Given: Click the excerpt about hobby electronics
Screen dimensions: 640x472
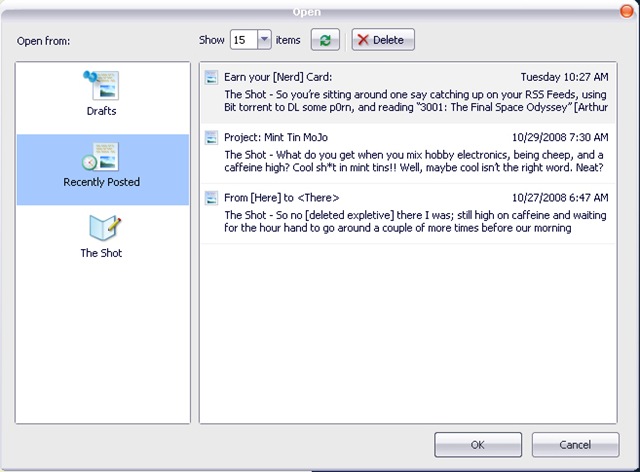Looking at the screenshot, I should (414, 161).
